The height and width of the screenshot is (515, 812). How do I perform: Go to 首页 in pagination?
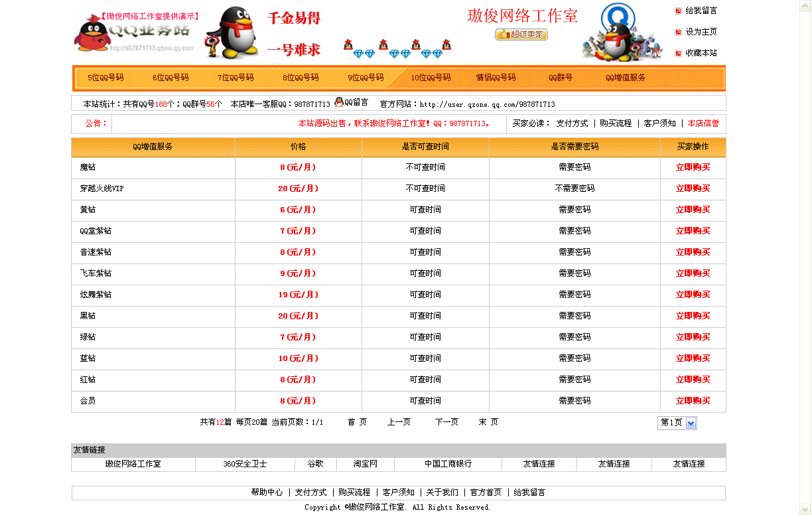coord(357,422)
